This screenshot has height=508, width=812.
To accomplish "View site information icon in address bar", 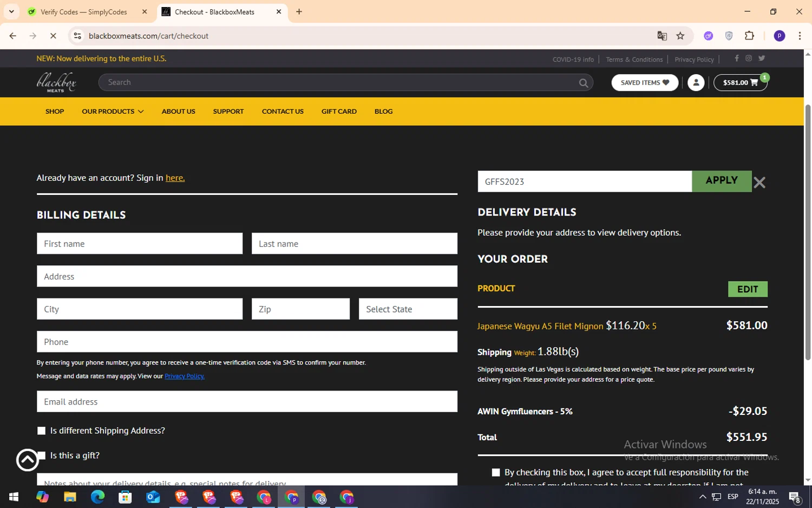I will click(x=77, y=36).
